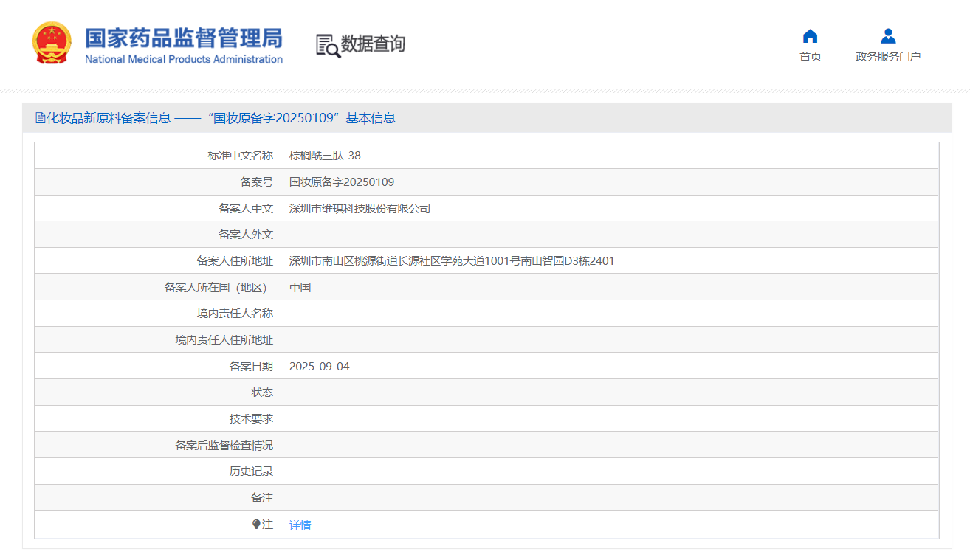Click the 国家药品监督管理局 title text
Screen dimensions: 970x560
[184, 38]
